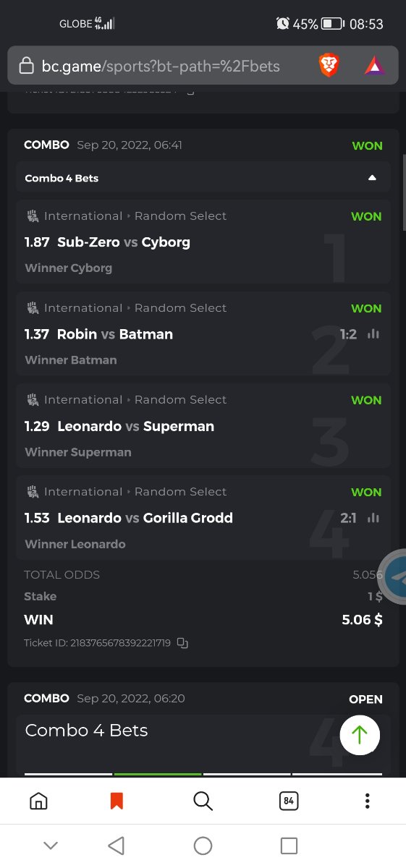Viewport: 406px width, 868px height.
Task: Open the Sub-Zero vs Cyborg match
Action: point(203,242)
